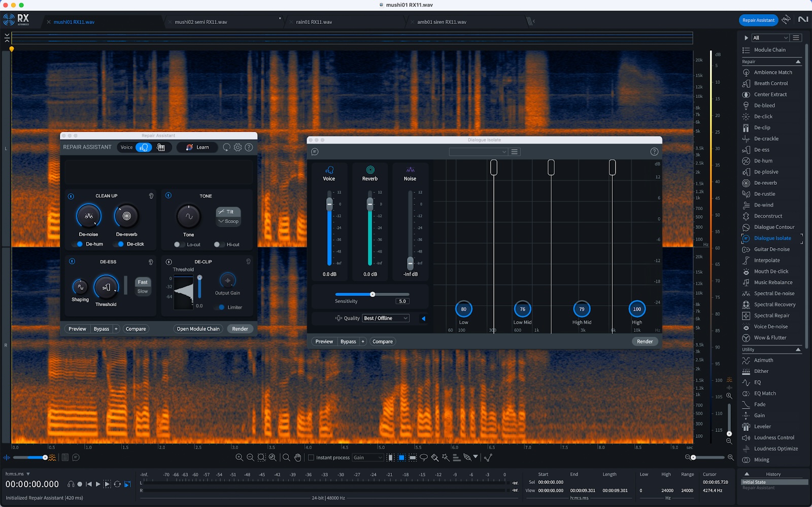The image size is (812, 507).
Task: Open the Dialogue Isolate preset list menu icon
Action: (x=515, y=152)
